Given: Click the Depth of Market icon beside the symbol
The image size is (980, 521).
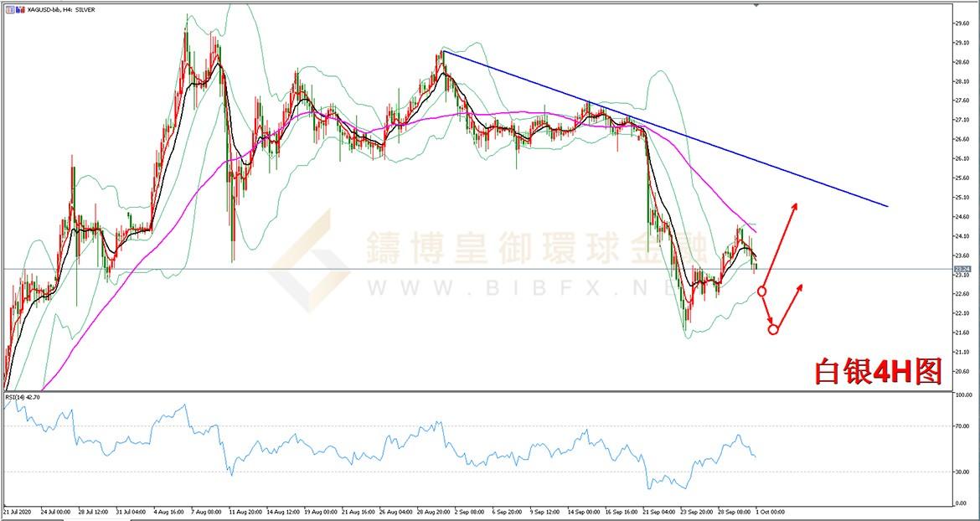Looking at the screenshot, I should (18, 8).
